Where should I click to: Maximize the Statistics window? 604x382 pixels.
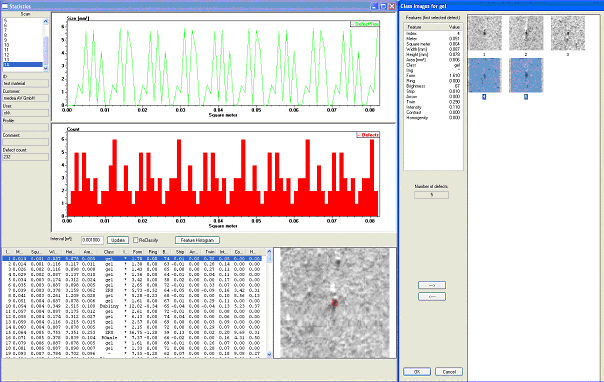click(x=383, y=7)
